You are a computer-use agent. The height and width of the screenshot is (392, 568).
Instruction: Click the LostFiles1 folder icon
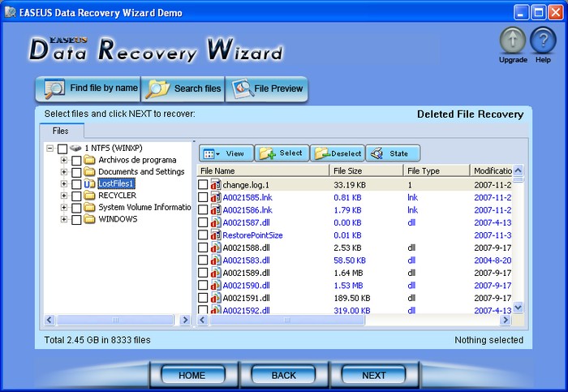coord(89,183)
